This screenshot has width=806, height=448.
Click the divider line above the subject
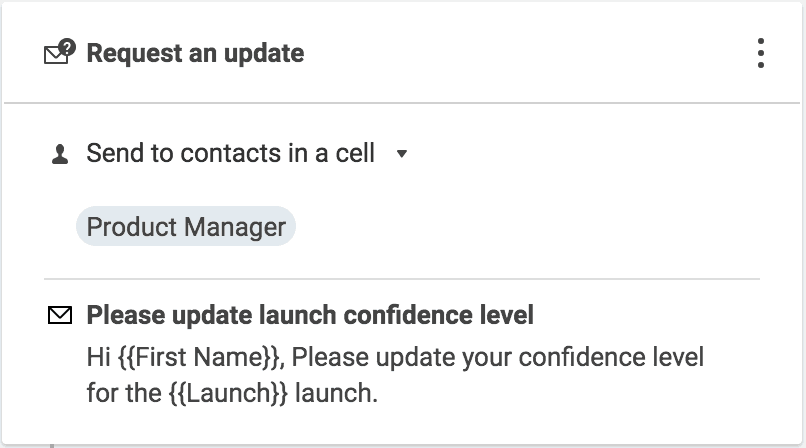click(x=402, y=279)
